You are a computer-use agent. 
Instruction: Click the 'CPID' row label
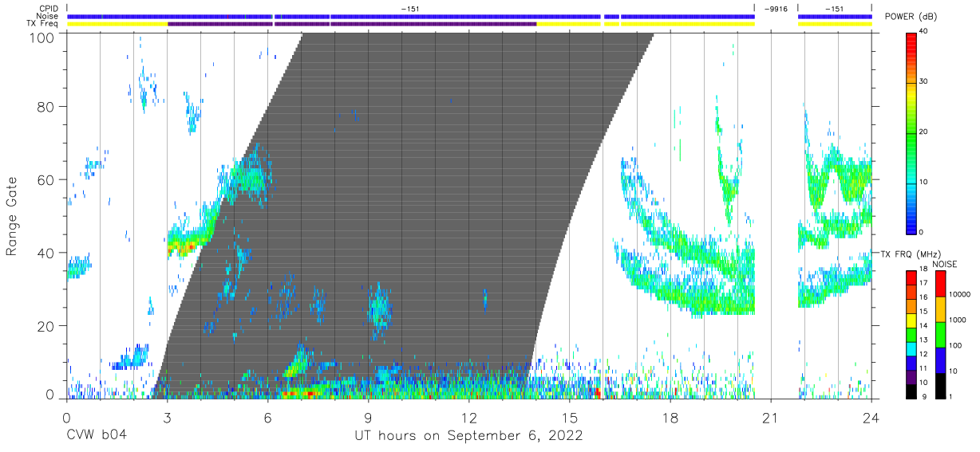[x=49, y=8]
